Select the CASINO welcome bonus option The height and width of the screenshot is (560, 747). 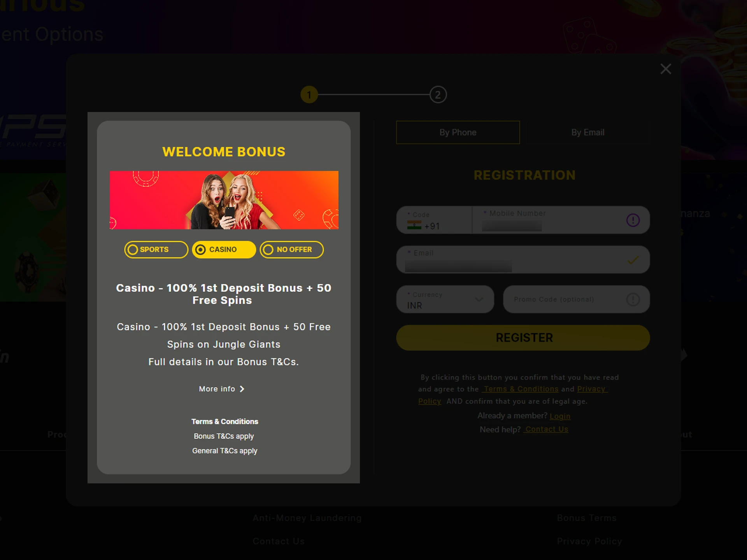(223, 249)
